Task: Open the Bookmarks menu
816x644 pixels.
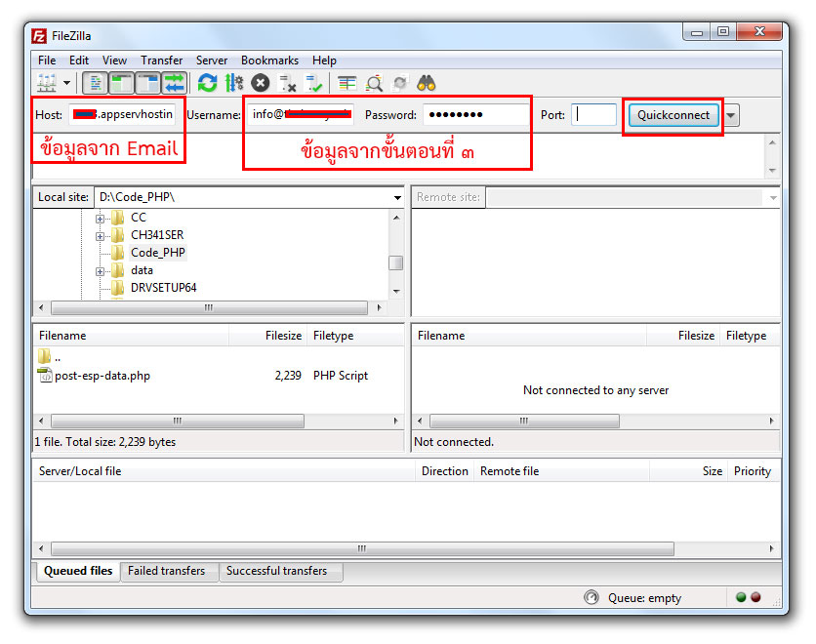Action: pyautogui.click(x=269, y=60)
